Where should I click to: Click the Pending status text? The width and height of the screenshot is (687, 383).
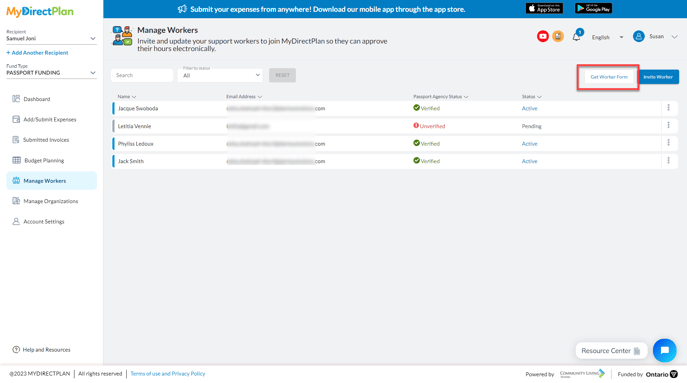[531, 126]
